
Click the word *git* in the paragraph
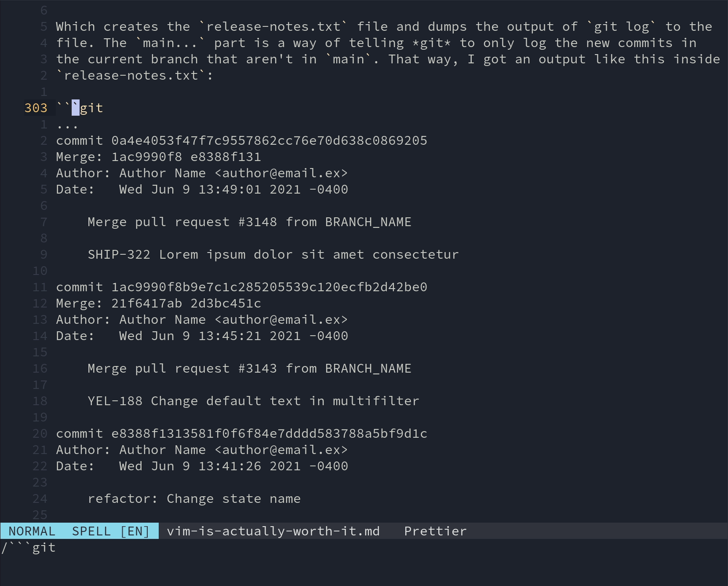(x=431, y=43)
